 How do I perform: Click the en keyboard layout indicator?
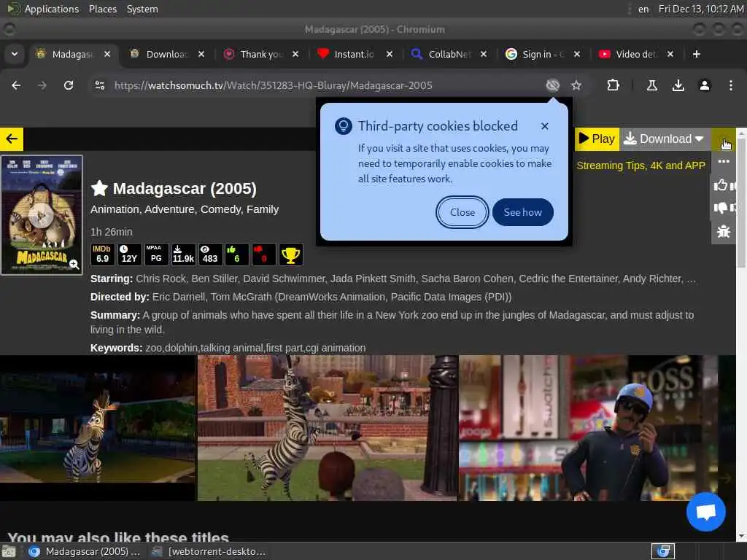(x=643, y=9)
